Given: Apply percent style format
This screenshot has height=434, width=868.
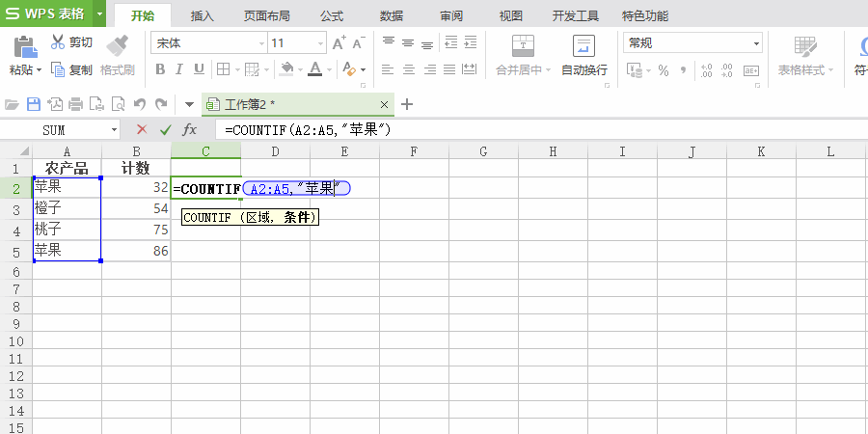Looking at the screenshot, I should click(x=664, y=70).
